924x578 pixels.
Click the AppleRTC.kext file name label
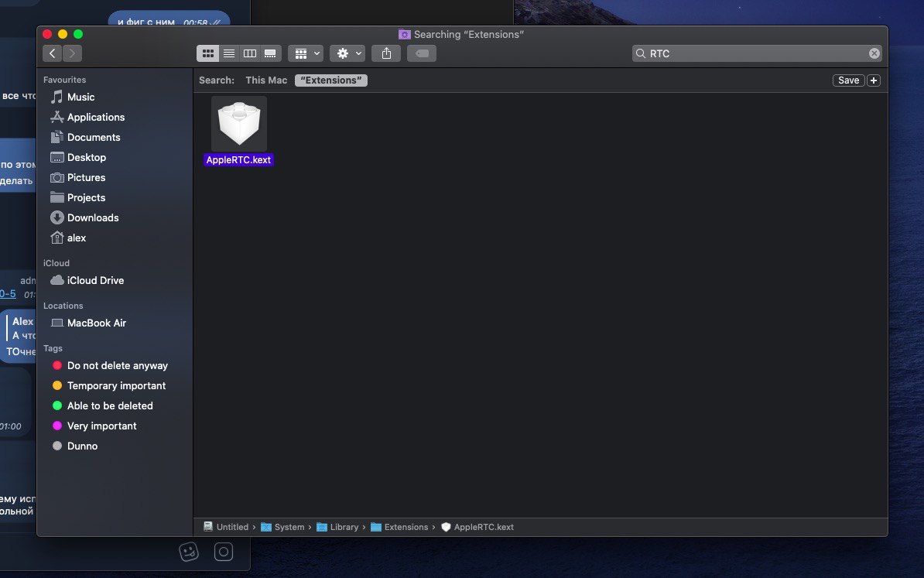coord(238,159)
